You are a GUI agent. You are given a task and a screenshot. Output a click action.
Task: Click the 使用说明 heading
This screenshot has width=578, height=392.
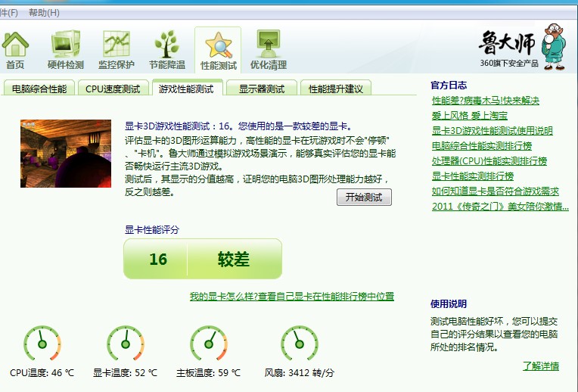tap(449, 304)
